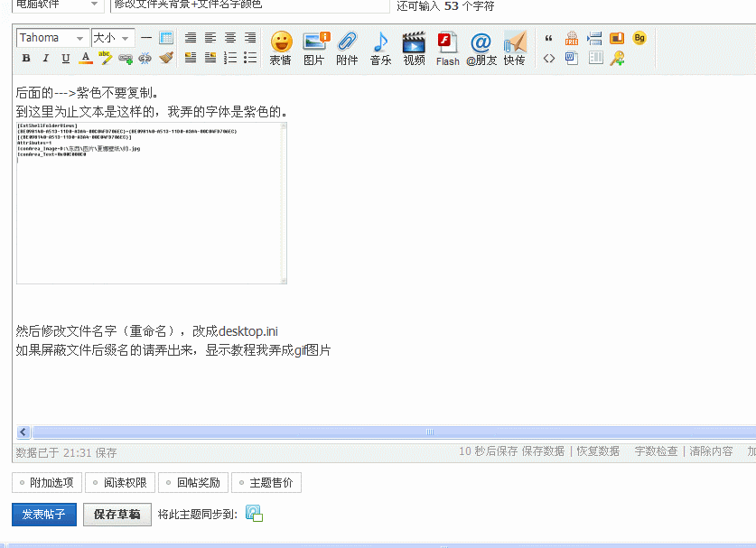Center the text
The width and height of the screenshot is (756, 548).
tap(230, 38)
